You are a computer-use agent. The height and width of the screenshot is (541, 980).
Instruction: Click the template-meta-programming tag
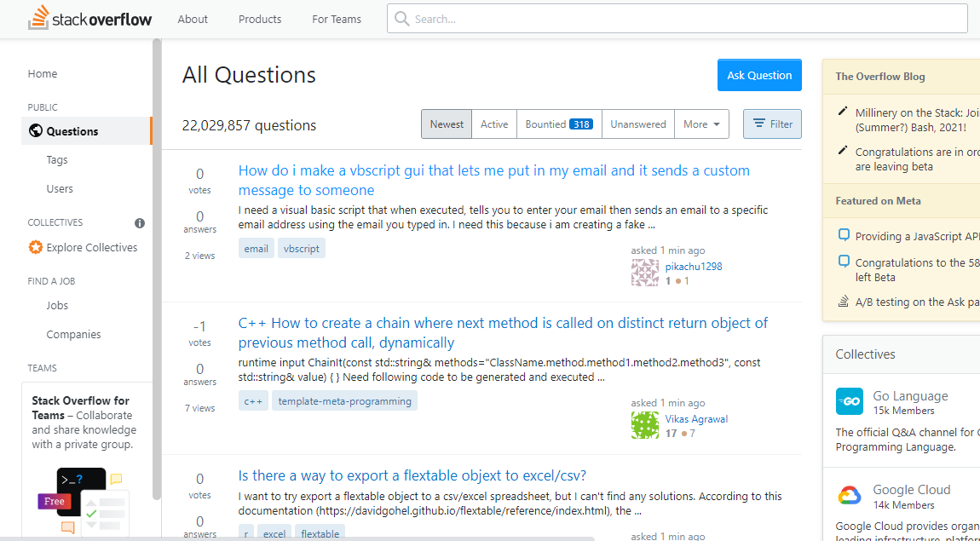(344, 401)
